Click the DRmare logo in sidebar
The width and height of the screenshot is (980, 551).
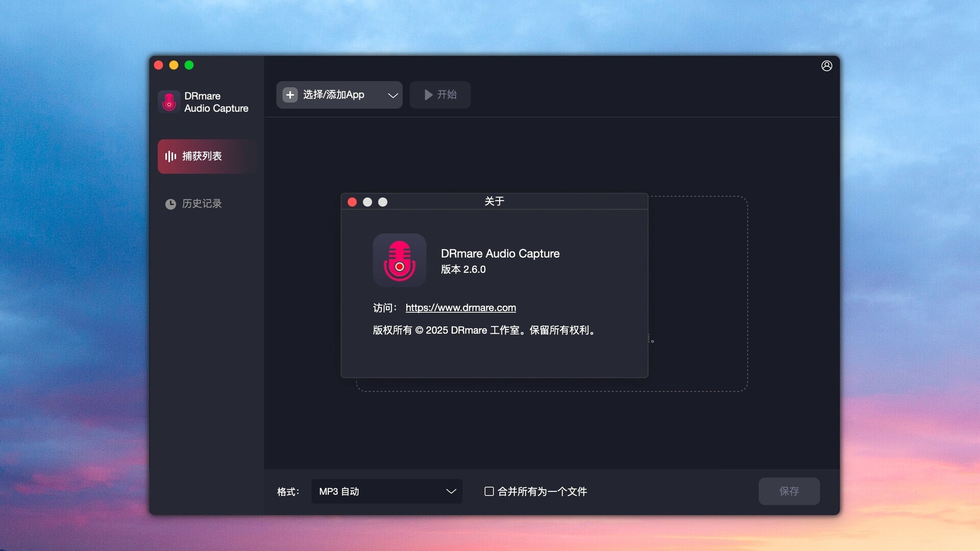click(x=169, y=102)
